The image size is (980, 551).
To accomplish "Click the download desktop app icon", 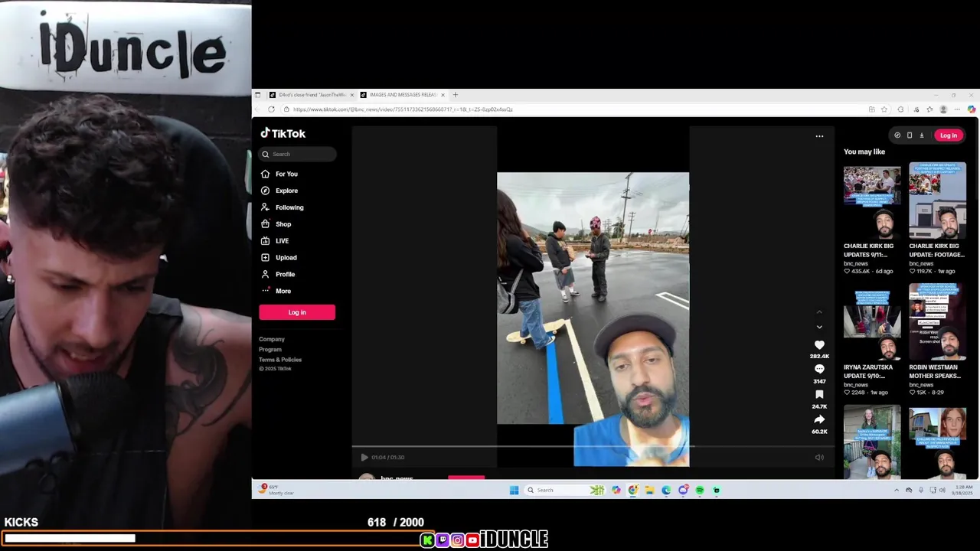I will [922, 135].
